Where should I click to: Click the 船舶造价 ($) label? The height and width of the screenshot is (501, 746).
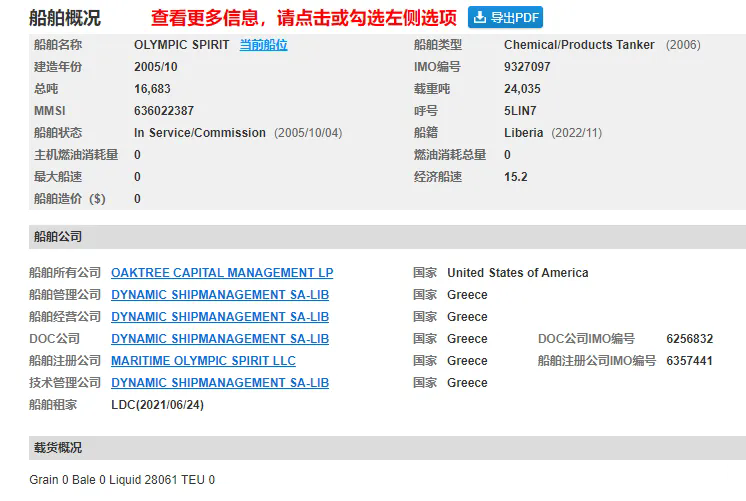(x=69, y=199)
